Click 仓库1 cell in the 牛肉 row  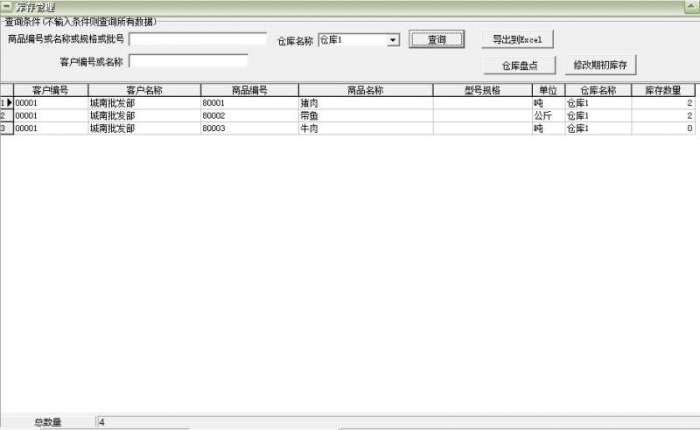598,128
